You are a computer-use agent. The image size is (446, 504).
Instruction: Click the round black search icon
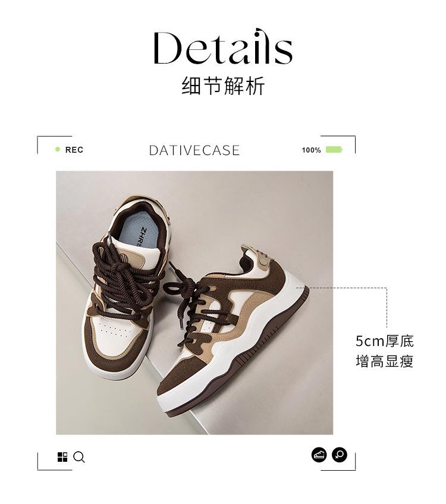(340, 455)
